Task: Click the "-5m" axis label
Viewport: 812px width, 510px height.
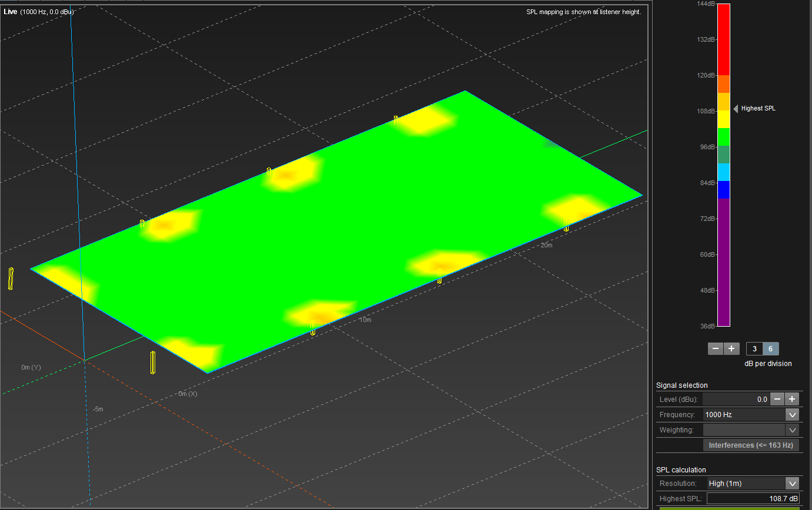Action: tap(98, 409)
